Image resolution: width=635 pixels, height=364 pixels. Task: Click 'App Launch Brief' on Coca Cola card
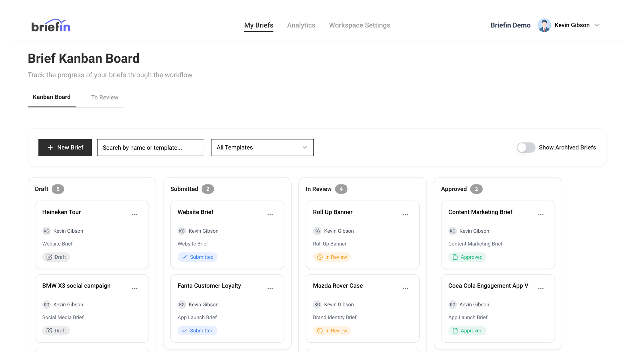468,317
